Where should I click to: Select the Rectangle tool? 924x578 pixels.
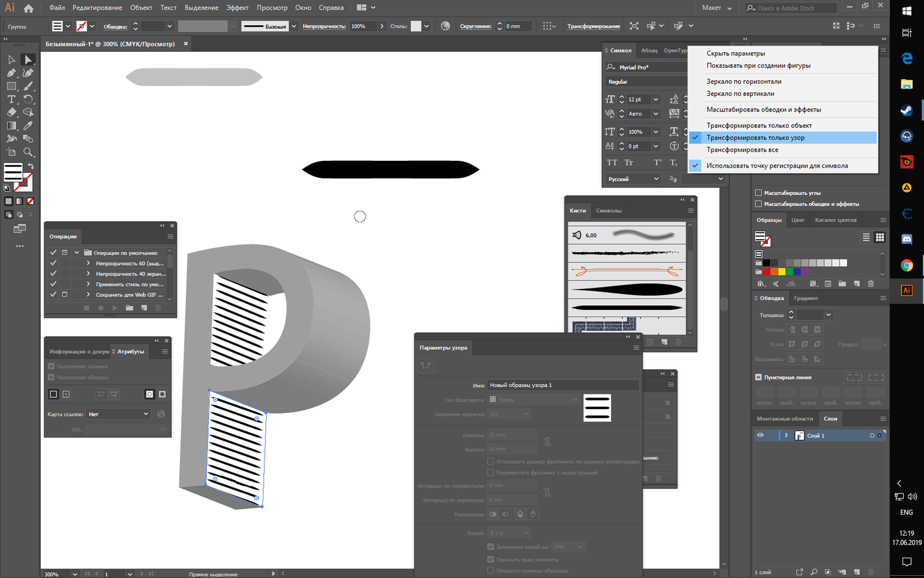[12, 86]
